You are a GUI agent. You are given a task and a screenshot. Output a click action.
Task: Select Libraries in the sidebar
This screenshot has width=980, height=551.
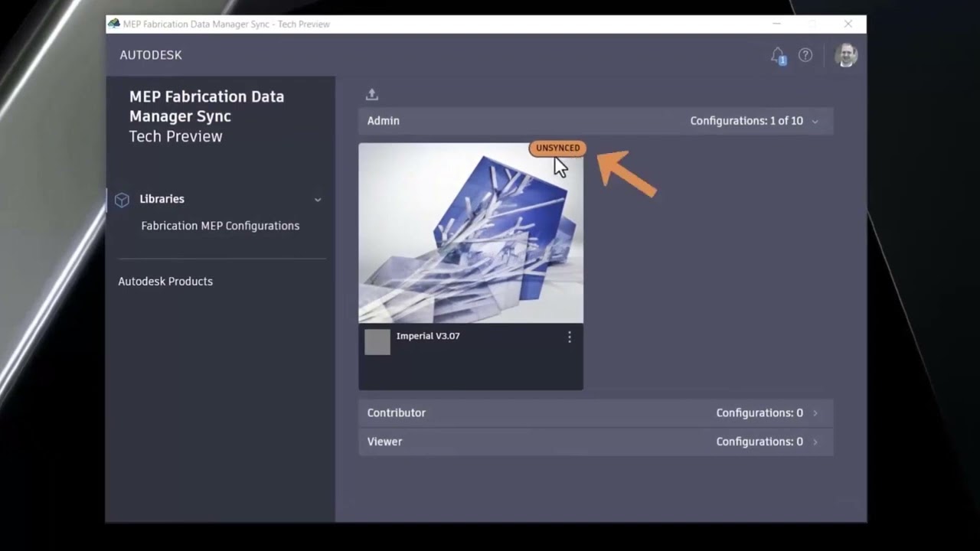[162, 199]
